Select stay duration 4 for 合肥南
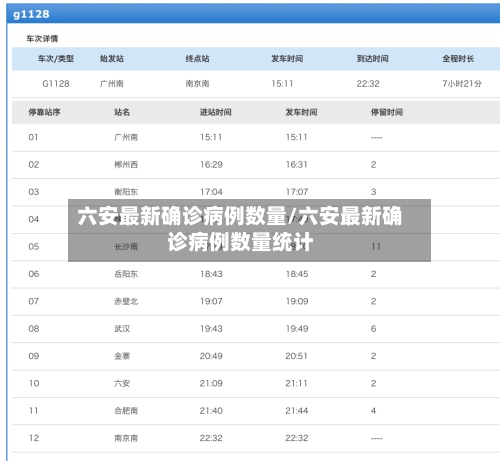Screen dimensions: 500x461 (x=373, y=410)
